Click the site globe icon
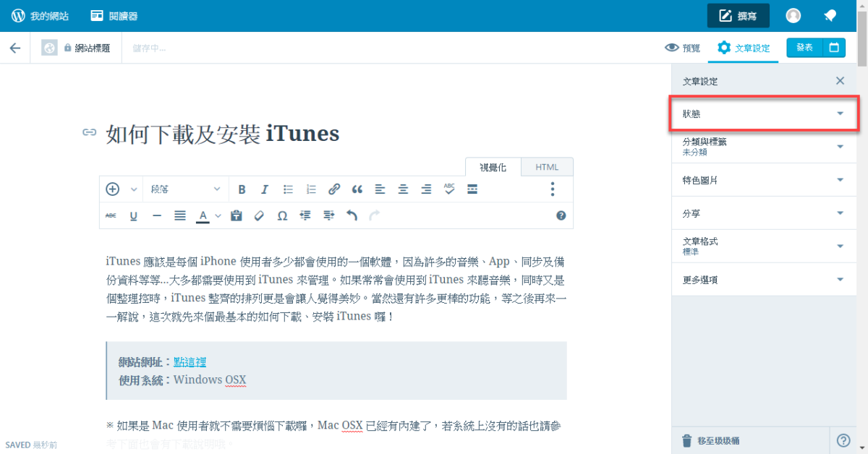 pos(49,48)
